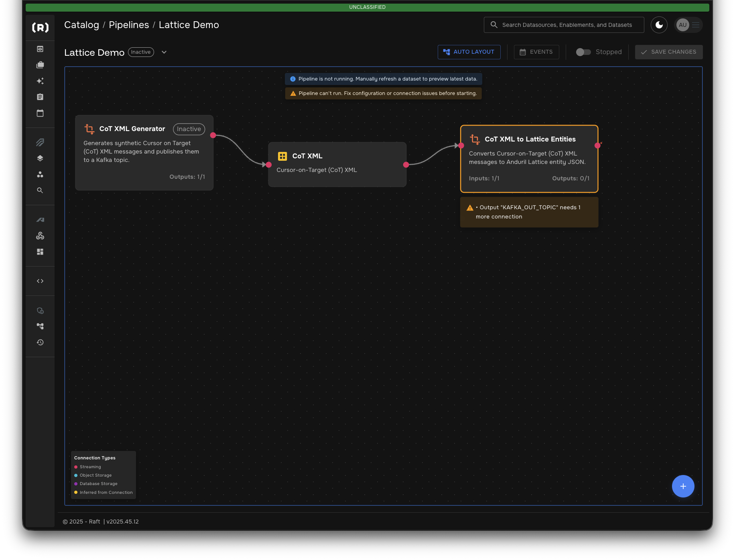Viewport: 735px width, 560px height.
Task: Click the Lattice Entities required output port
Action: click(x=597, y=146)
